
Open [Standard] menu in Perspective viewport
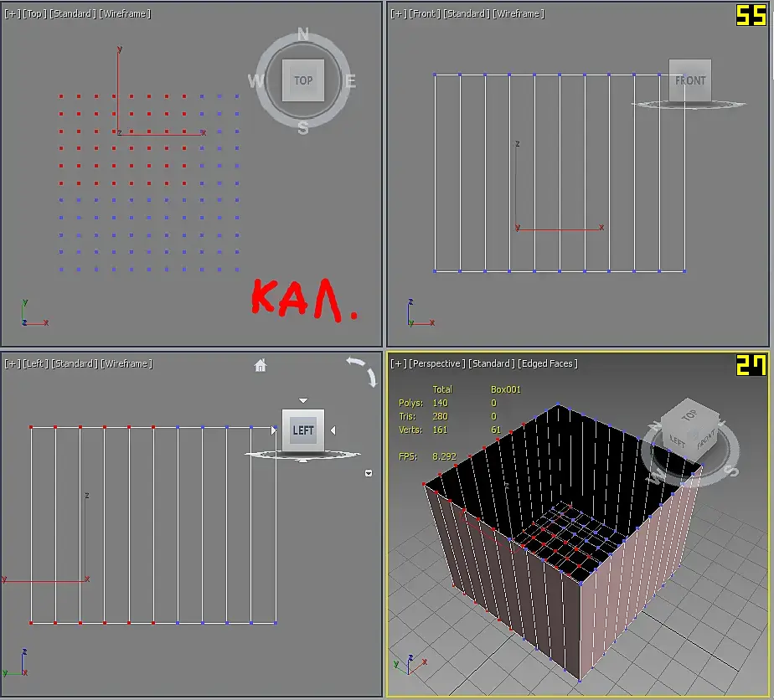click(x=491, y=363)
